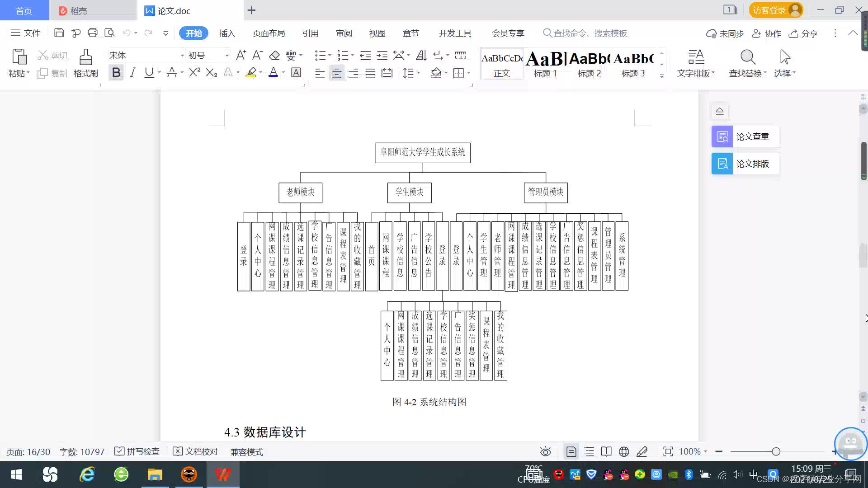Click the 访客登录 login button

click(775, 10)
